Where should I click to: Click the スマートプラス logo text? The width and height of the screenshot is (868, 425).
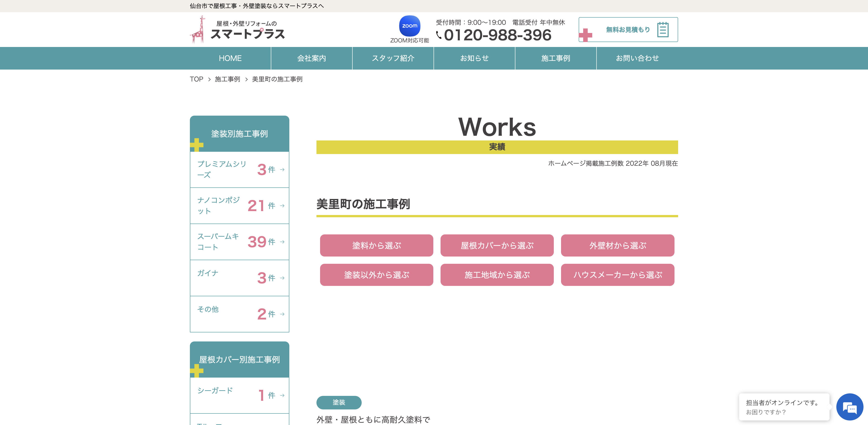tap(248, 34)
